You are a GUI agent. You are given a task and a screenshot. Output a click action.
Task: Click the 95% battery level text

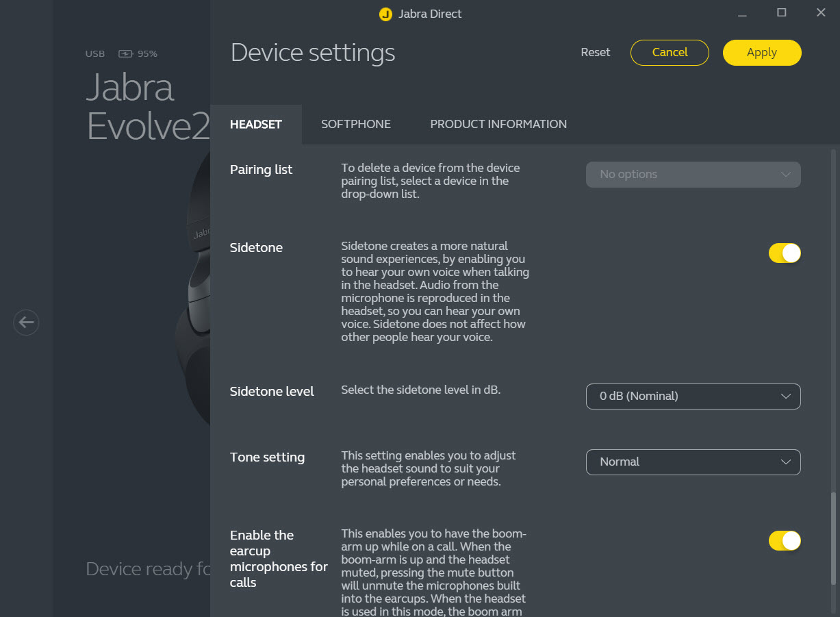pos(147,53)
